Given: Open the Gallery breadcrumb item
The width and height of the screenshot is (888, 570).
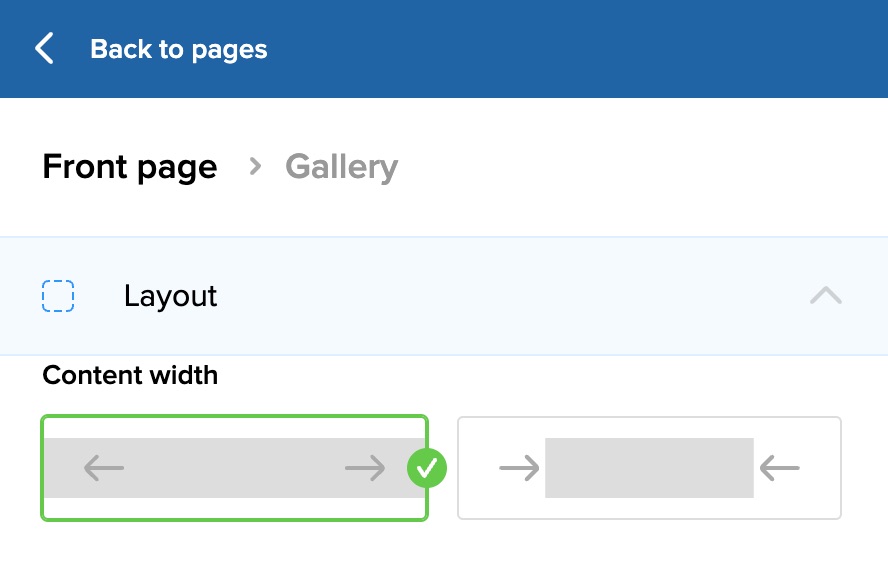Looking at the screenshot, I should pyautogui.click(x=341, y=167).
